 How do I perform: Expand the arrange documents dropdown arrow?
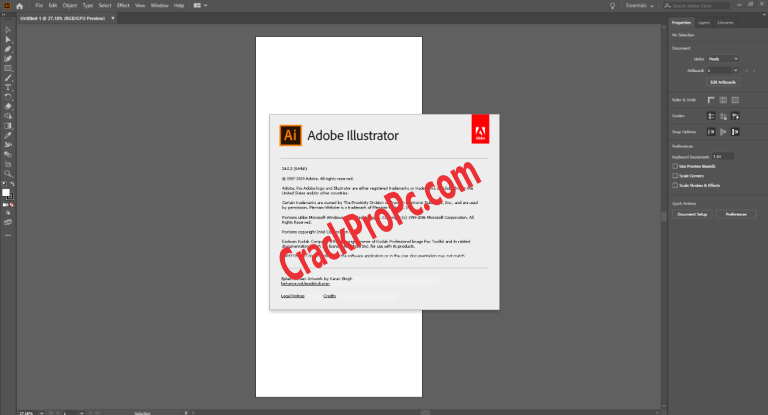coord(205,5)
